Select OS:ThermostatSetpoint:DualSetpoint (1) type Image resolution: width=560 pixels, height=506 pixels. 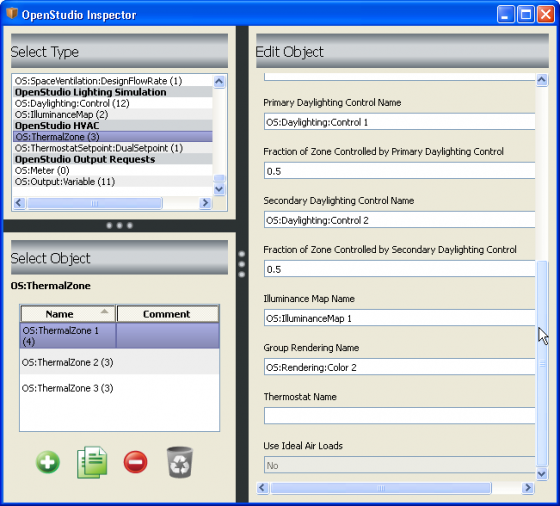(x=112, y=148)
